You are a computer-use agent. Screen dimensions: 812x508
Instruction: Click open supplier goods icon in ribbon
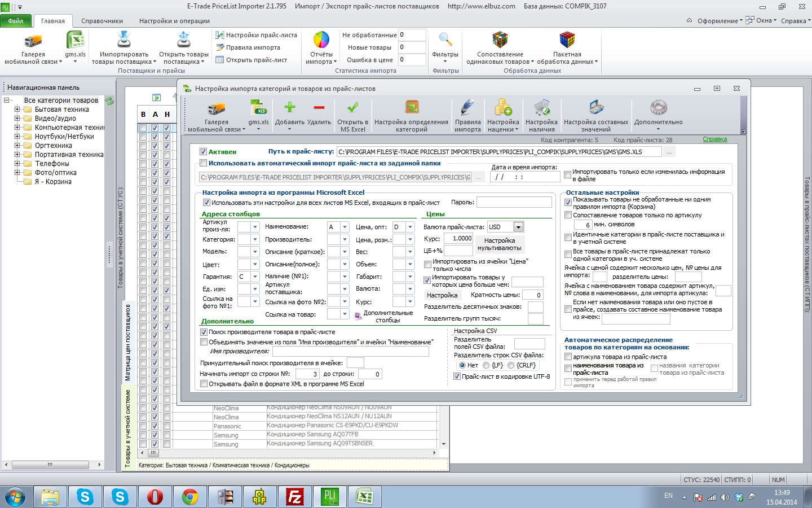click(x=184, y=41)
